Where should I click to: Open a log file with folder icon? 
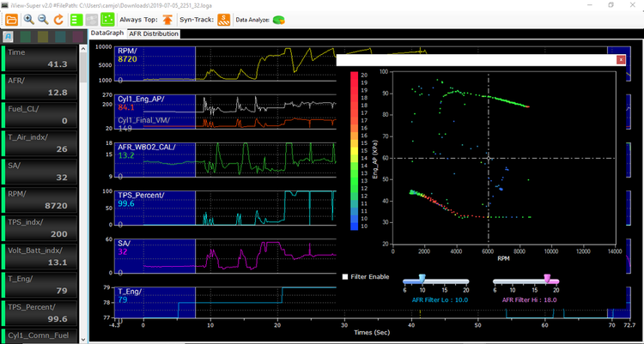point(11,19)
